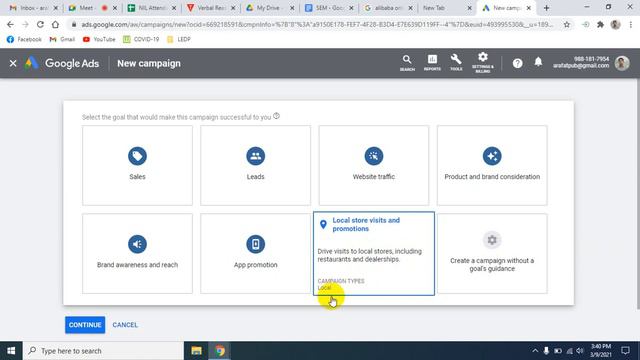Open the Tools wrench icon
The height and width of the screenshot is (360, 640).
pos(456,60)
